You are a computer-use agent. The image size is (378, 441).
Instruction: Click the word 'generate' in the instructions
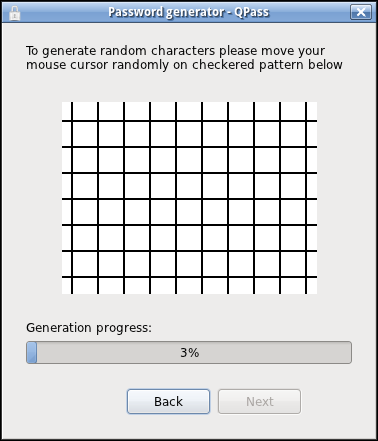coord(69,51)
